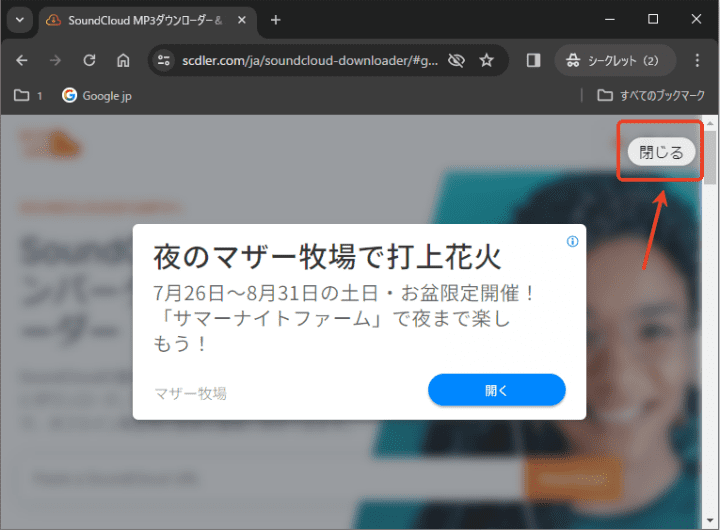Click the マザー牧場 advertiser link
This screenshot has width=720, height=530.
[x=190, y=393]
